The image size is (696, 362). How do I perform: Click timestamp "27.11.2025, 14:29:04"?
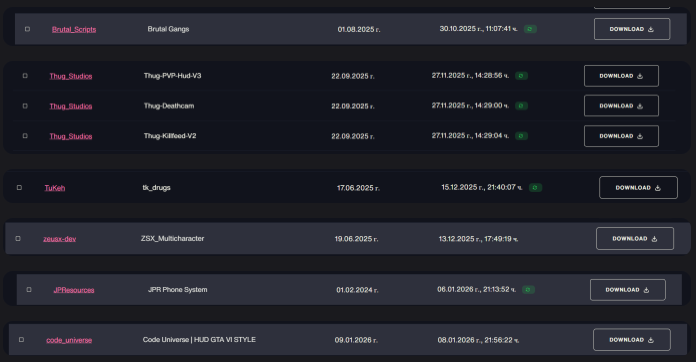click(x=470, y=135)
